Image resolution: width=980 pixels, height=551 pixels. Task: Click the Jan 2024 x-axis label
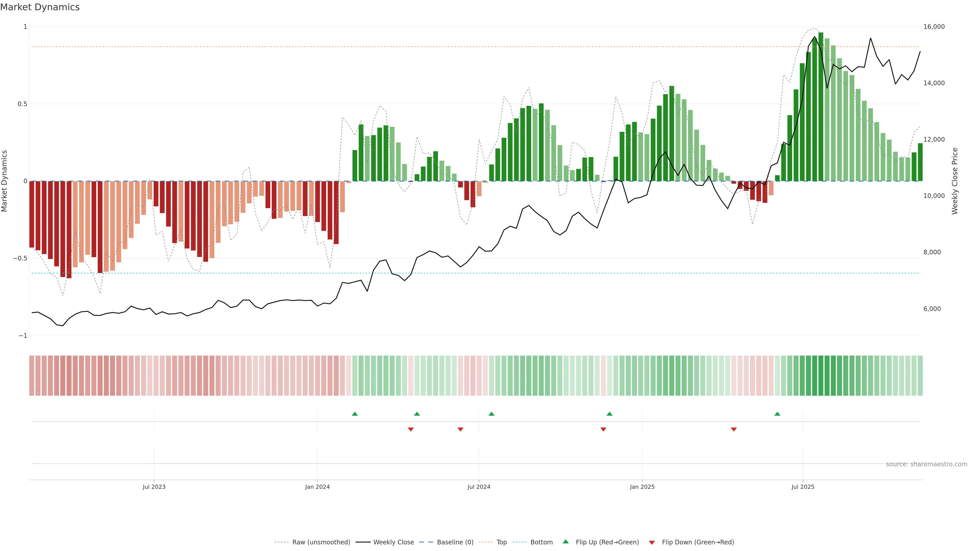317,487
